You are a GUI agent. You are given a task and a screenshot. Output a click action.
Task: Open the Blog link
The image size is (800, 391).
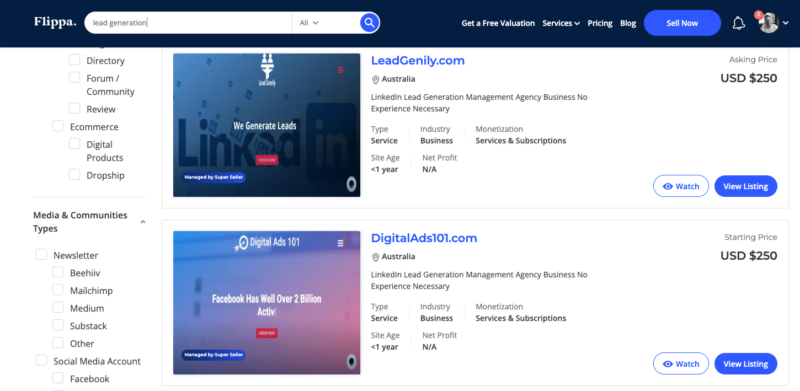click(628, 23)
